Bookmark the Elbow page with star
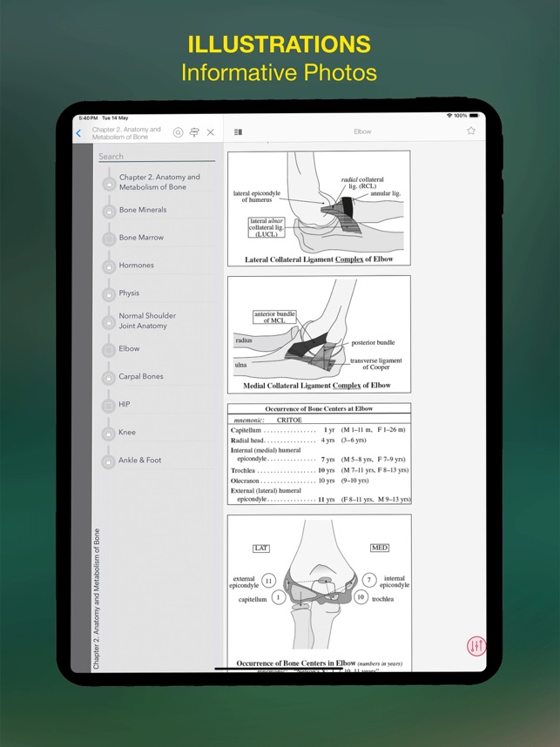Image resolution: width=560 pixels, height=747 pixels. coord(471,131)
